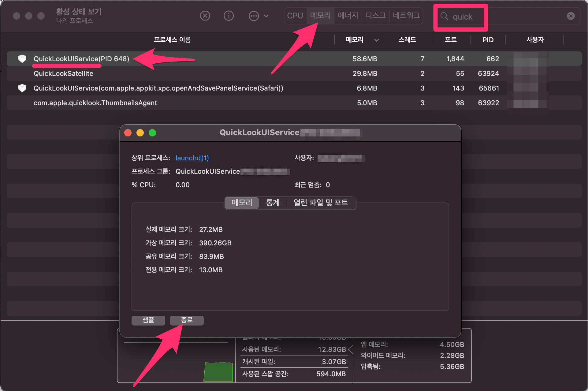Viewport: 588px width, 391px height.
Task: Click the 샘플 sample button
Action: coord(148,320)
